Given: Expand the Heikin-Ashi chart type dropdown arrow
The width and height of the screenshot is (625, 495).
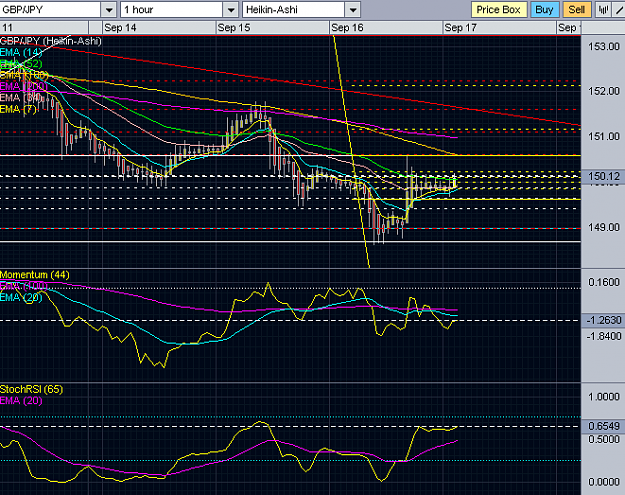Looking at the screenshot, I should click(x=353, y=10).
